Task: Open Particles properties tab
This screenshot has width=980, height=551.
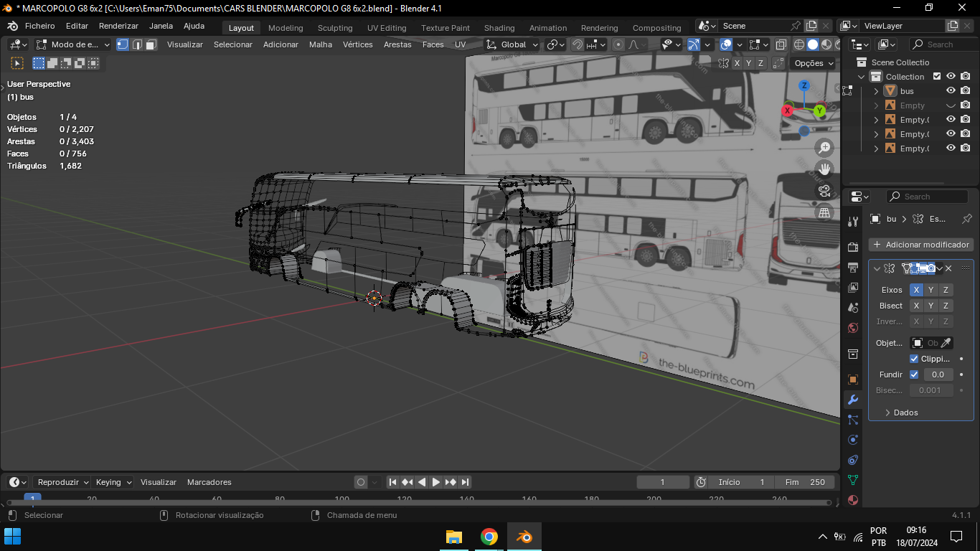Action: (x=853, y=420)
